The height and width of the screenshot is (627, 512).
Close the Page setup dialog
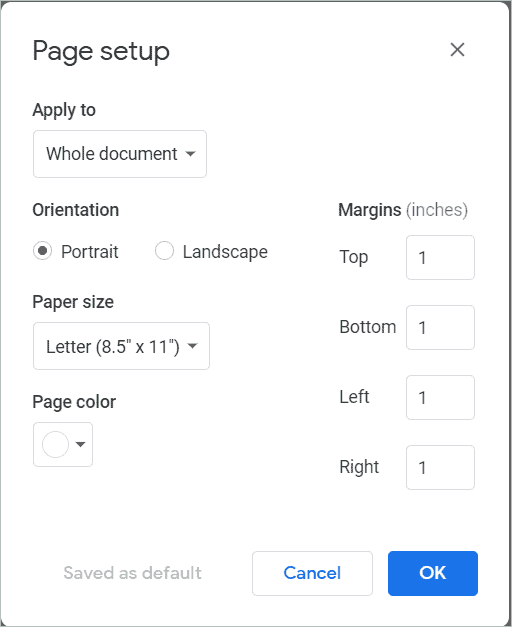tap(457, 50)
